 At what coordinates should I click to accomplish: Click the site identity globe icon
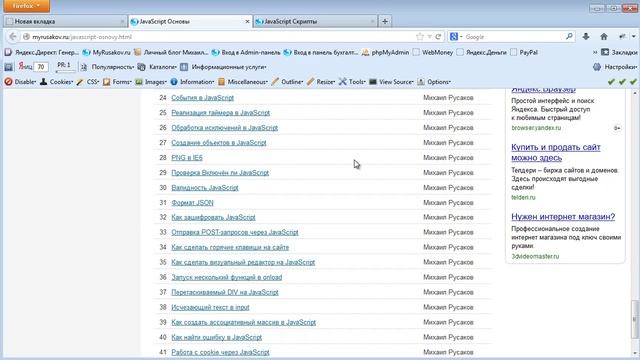tap(26, 37)
